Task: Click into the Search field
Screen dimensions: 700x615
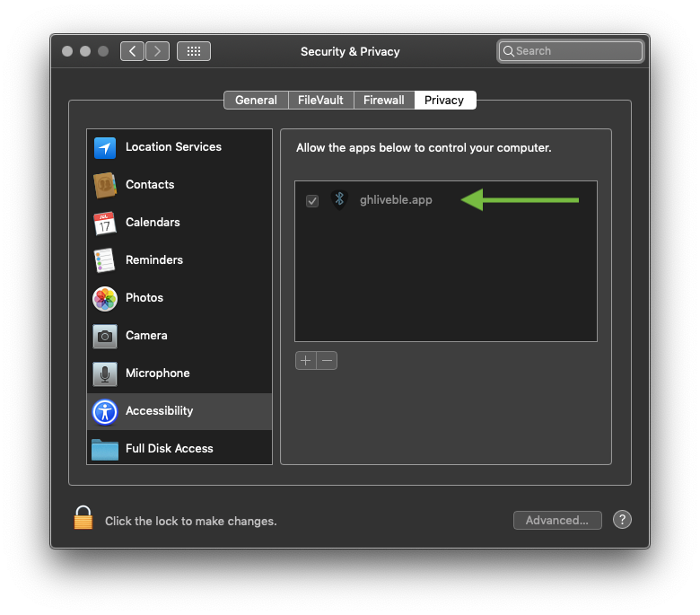Action: point(571,51)
